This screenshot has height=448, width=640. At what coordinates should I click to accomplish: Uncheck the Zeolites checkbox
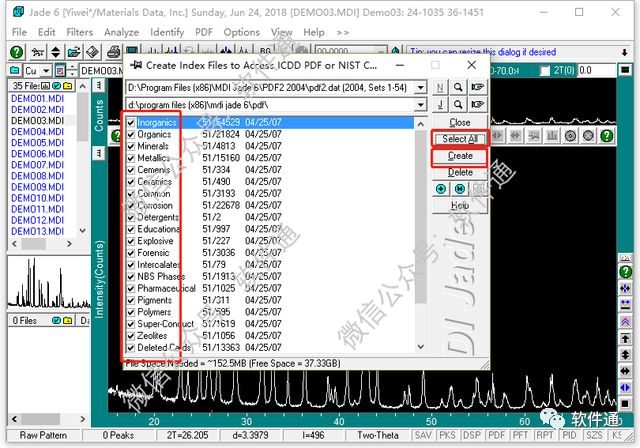pos(131,336)
